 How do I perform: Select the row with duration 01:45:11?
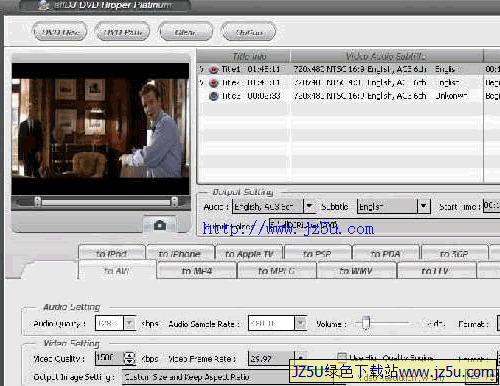(x=348, y=69)
